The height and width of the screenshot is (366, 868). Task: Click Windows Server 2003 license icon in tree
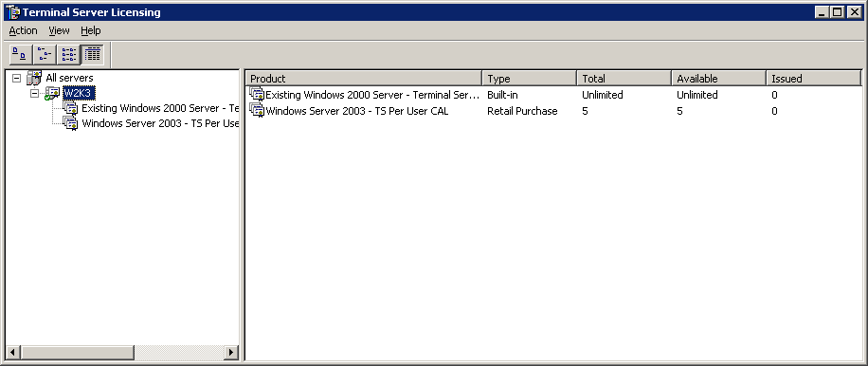pos(71,123)
